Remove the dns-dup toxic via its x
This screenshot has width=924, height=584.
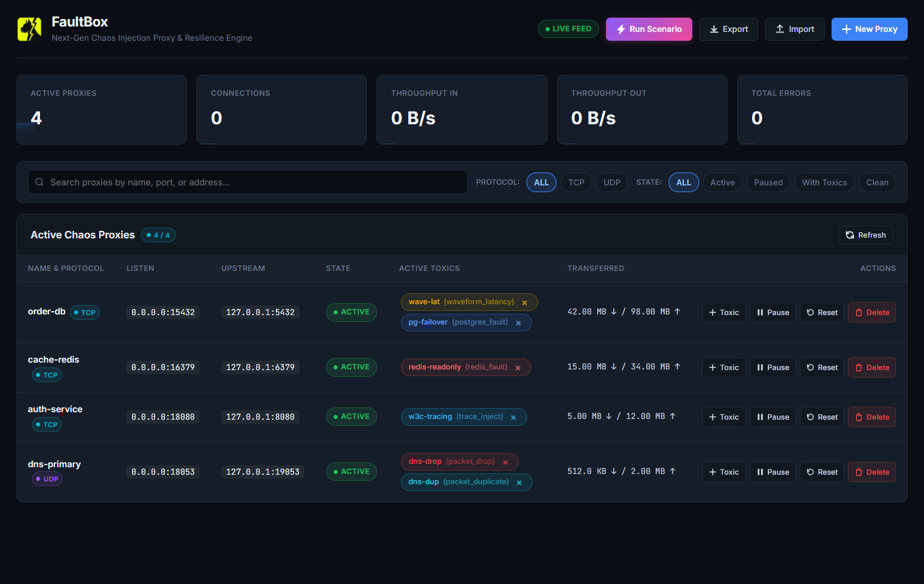[519, 482]
